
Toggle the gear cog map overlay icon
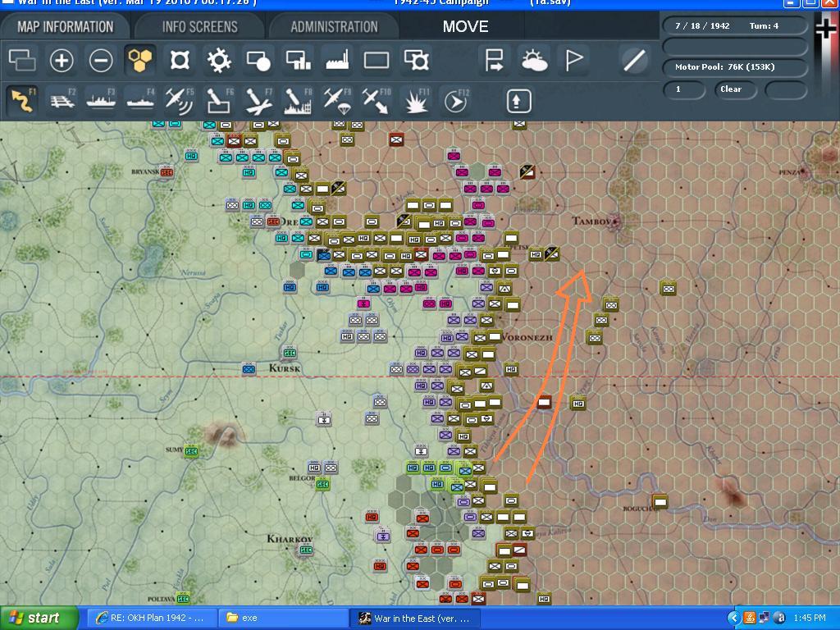coord(219,60)
